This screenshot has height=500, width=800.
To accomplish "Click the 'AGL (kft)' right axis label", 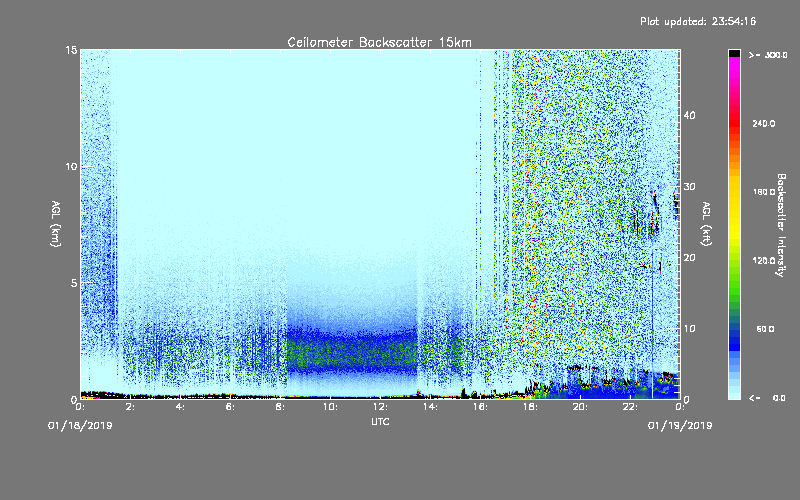I will point(706,223).
